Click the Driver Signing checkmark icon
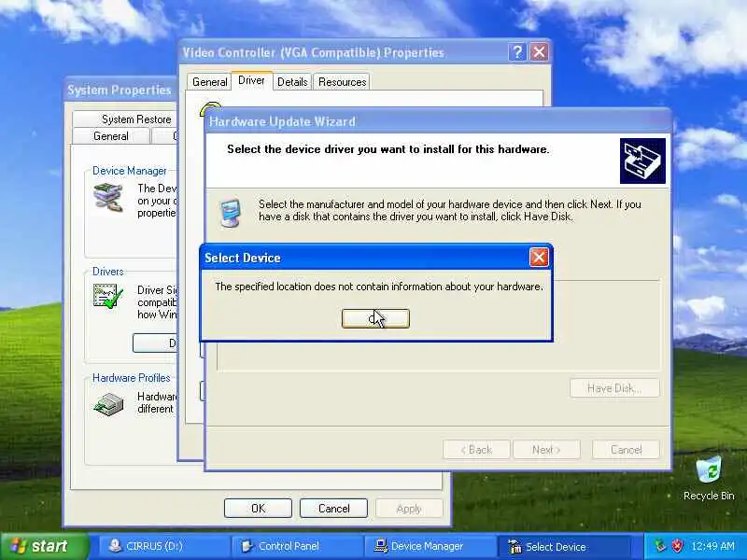 click(108, 296)
